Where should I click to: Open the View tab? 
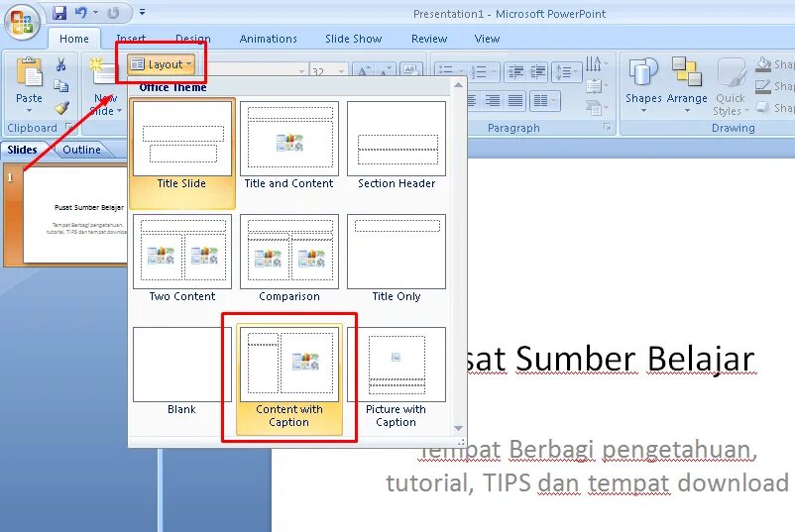click(x=487, y=39)
